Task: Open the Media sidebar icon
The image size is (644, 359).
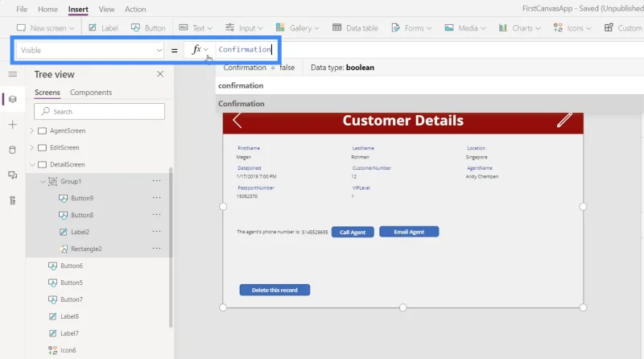Action: click(x=13, y=175)
